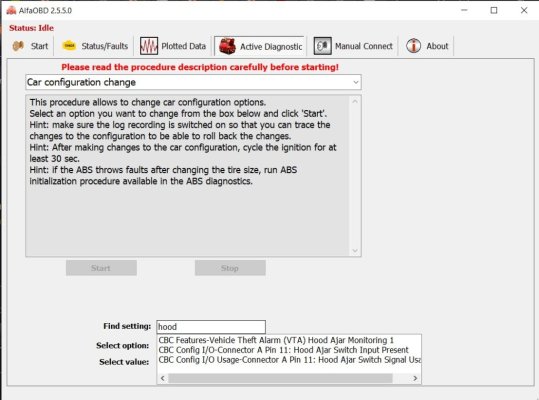The image size is (539, 400).
Task: Click the Manual Connect icon
Action: [x=322, y=46]
